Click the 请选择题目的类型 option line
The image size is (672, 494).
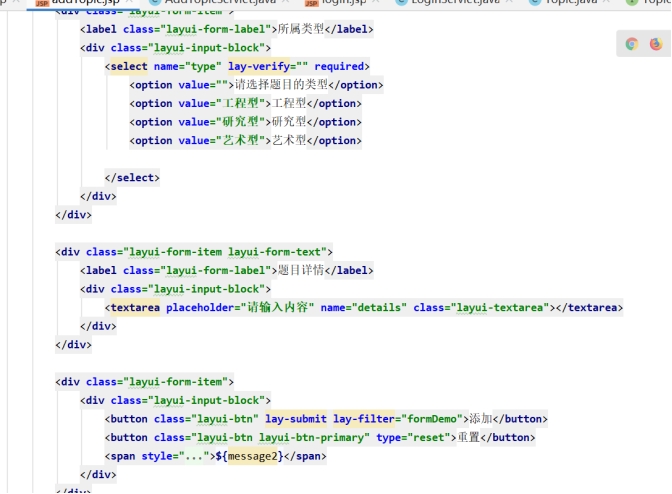[x=256, y=85]
